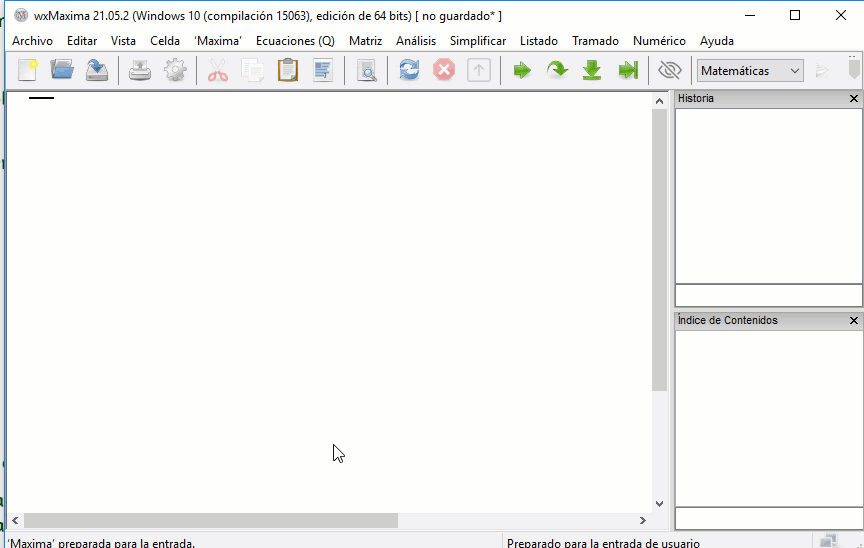Interrupt calculation with red stop icon
Screen dimensions: 864x548
tap(444, 70)
